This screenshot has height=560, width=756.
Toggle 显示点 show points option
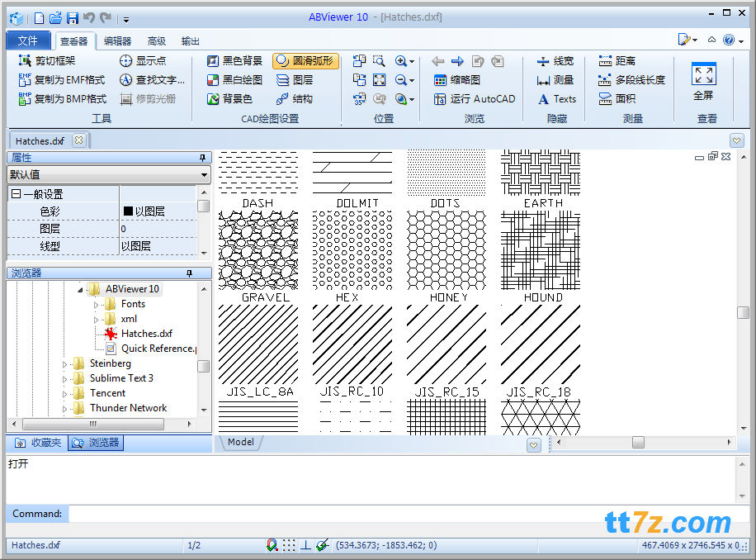[143, 61]
